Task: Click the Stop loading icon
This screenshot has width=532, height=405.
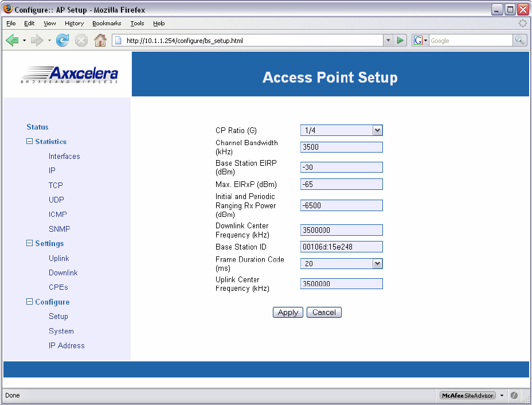Action: (81, 40)
